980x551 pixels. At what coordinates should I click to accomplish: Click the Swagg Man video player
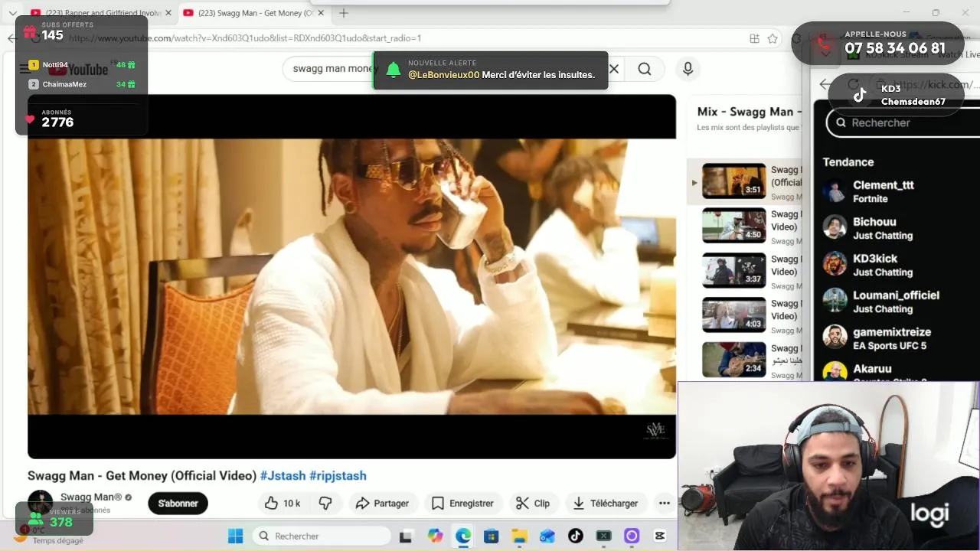(351, 276)
